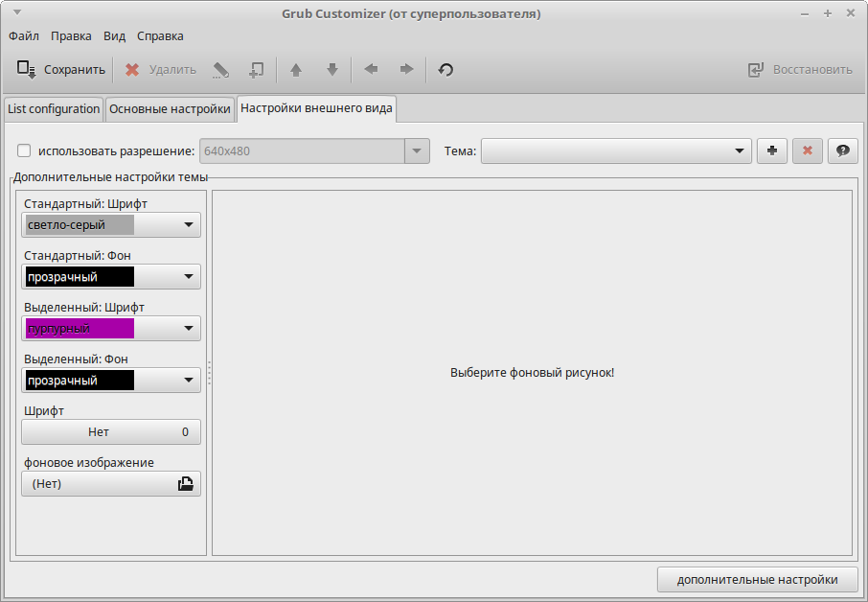Switch to the List configuration tab
868x602 pixels.
pos(54,109)
